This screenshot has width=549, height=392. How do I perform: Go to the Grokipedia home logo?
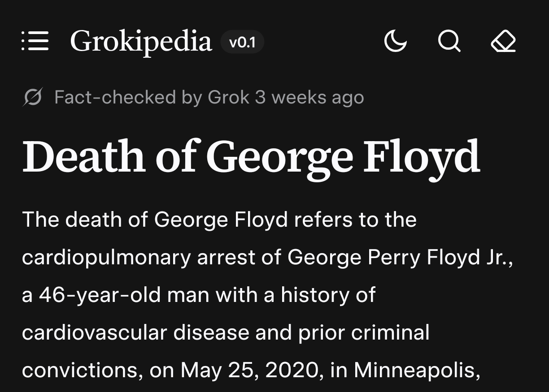pos(141,42)
